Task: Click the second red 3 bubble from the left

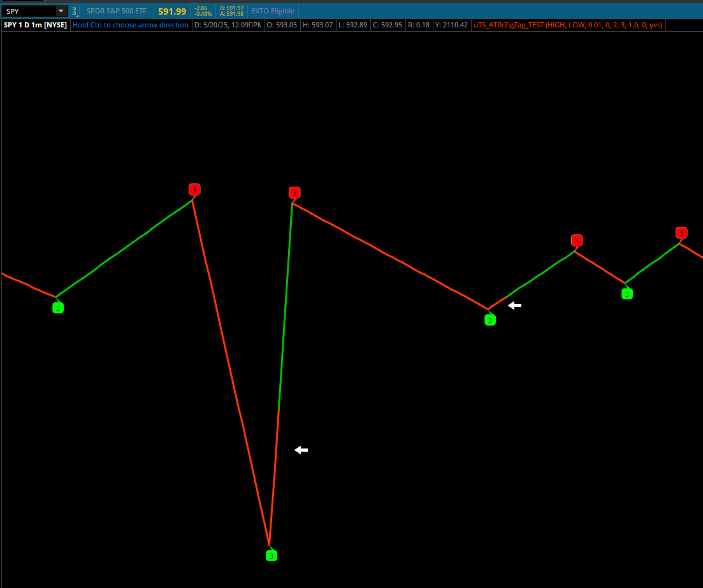Action: [294, 192]
